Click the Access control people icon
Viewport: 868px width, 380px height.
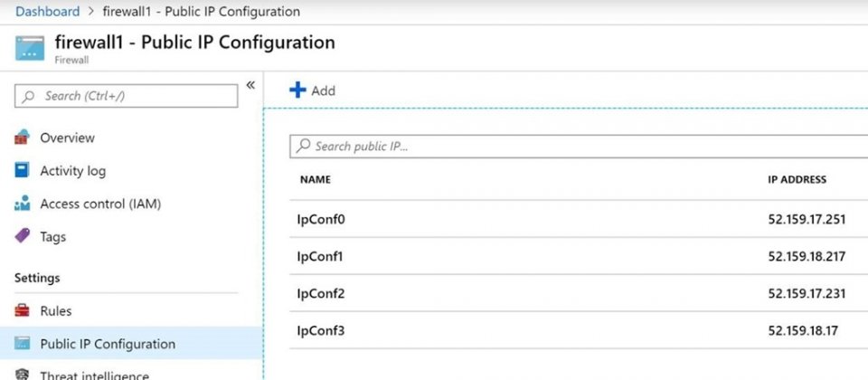(x=22, y=204)
